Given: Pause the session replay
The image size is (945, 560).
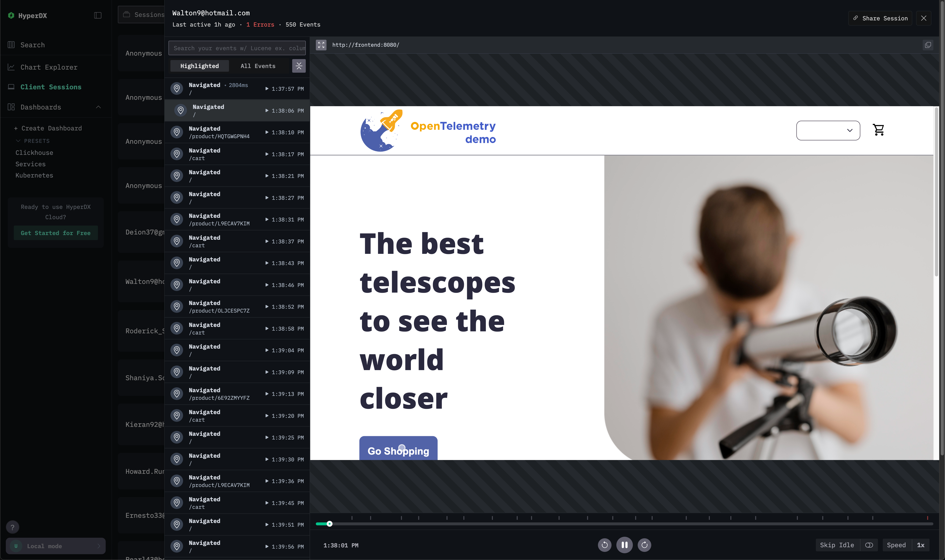Looking at the screenshot, I should [x=624, y=545].
